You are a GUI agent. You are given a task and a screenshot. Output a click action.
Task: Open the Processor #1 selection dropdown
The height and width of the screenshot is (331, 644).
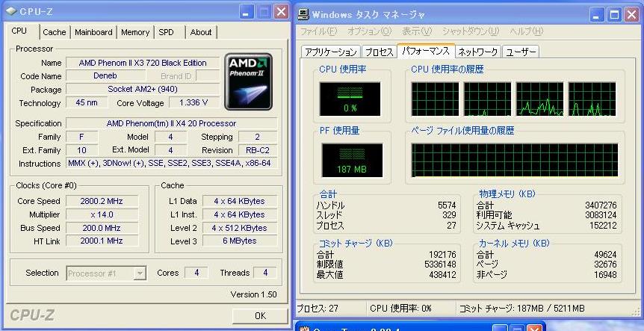(x=106, y=273)
